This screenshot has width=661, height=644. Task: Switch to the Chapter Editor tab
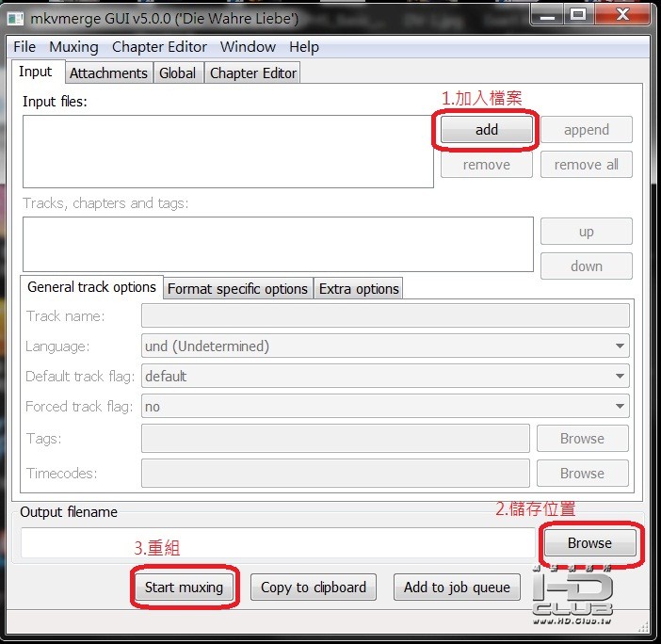(x=253, y=72)
